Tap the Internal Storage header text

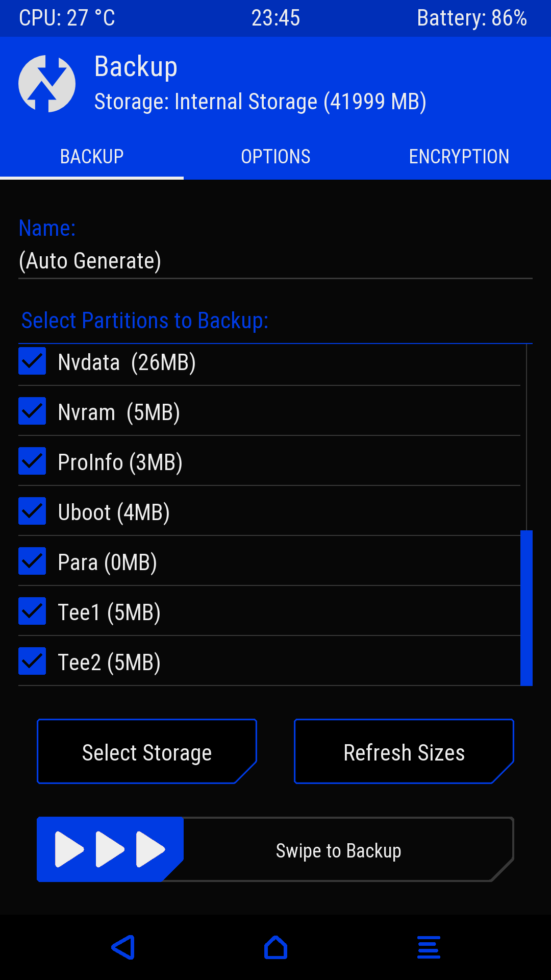point(260,102)
